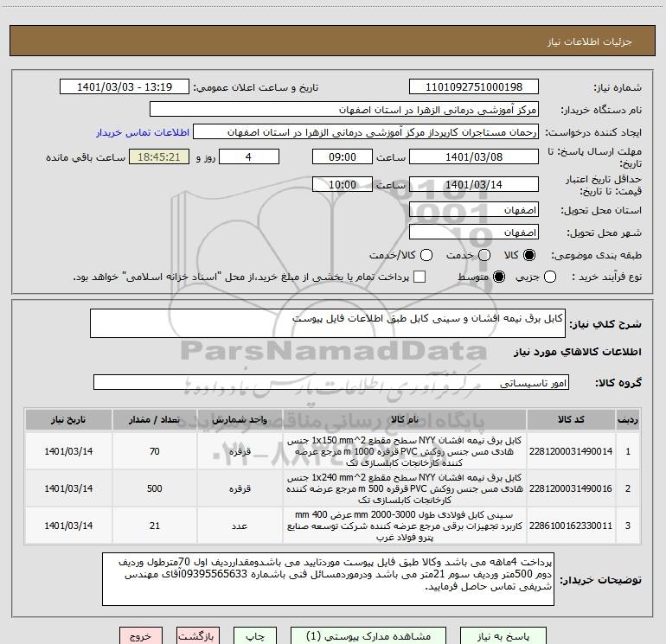
Task: Click the request creator name field
Action: (x=366, y=132)
